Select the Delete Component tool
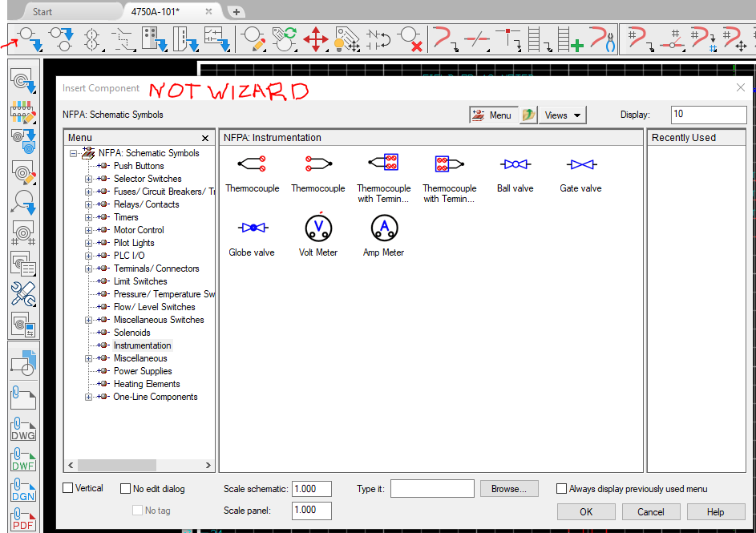Screen dimensions: 756x533 tap(410, 38)
